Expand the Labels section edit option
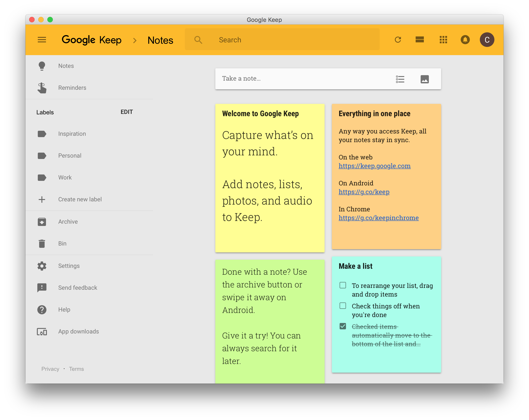 pyautogui.click(x=126, y=112)
